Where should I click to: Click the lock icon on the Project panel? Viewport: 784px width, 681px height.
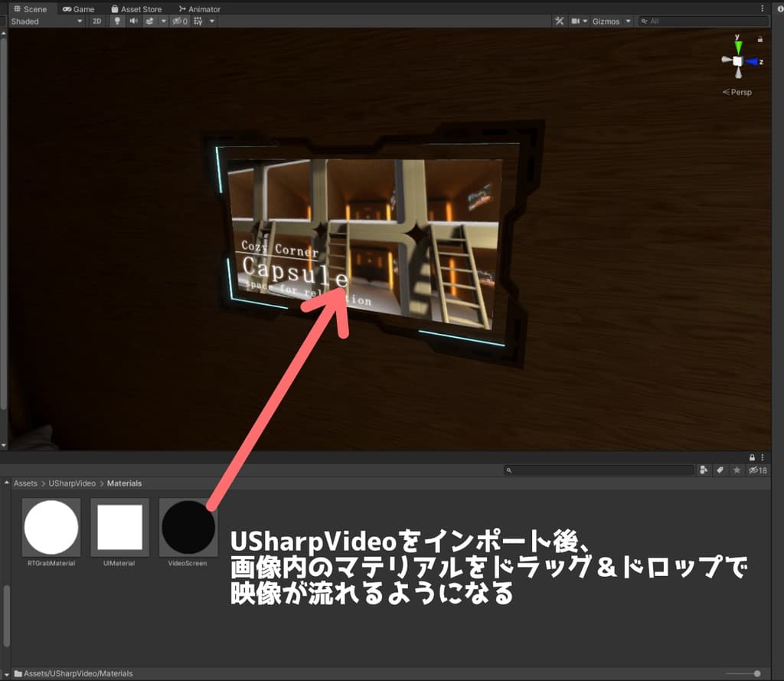pyautogui.click(x=753, y=457)
